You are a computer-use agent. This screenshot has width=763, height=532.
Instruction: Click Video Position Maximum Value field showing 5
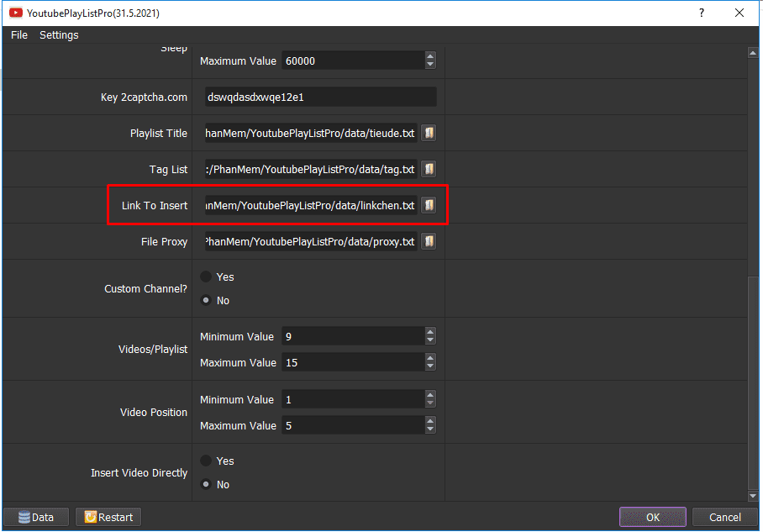[353, 426]
